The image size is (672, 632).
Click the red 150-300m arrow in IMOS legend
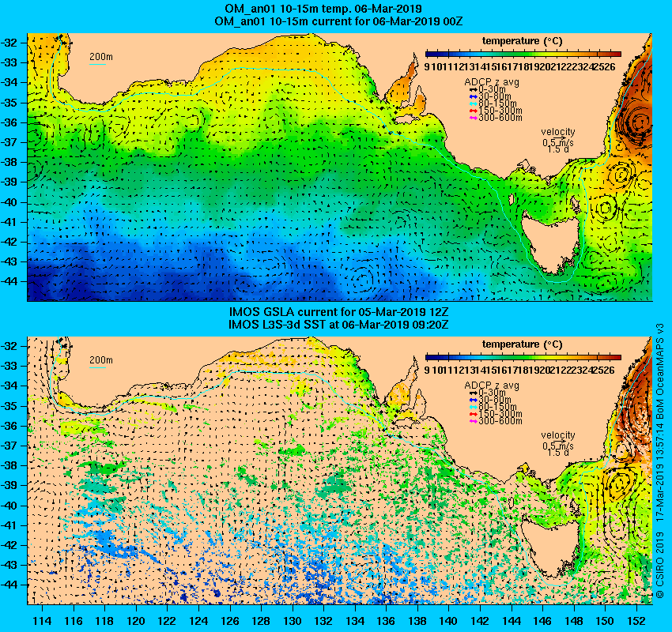[473, 414]
